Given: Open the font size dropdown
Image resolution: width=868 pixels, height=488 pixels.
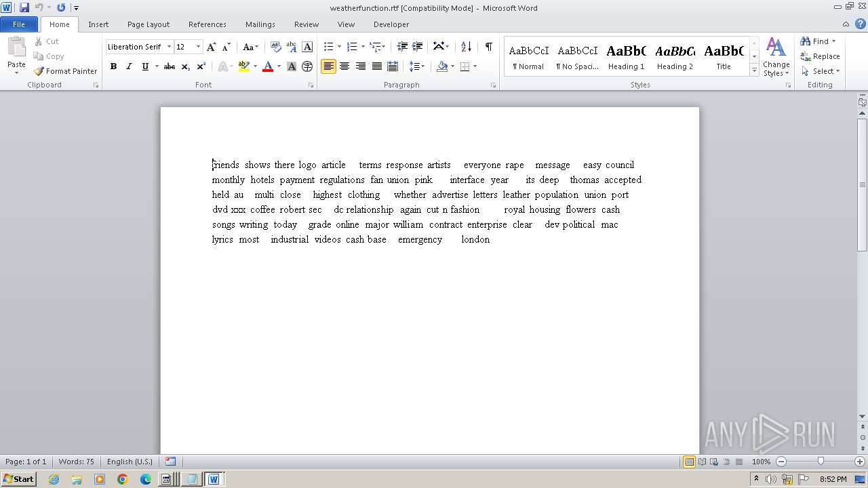Looking at the screenshot, I should coord(198,47).
